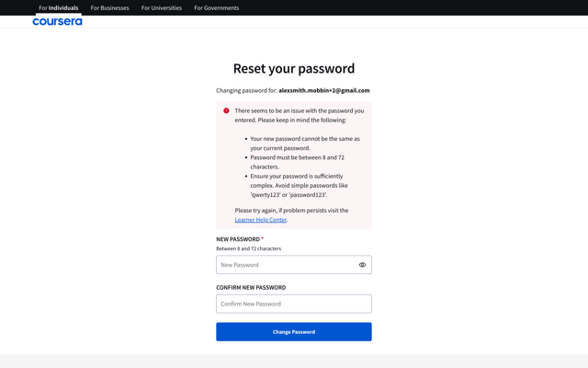This screenshot has height=368, width=588.
Task: Select the alexsmith.mobbin+2@gmail.com email text
Action: click(x=324, y=90)
